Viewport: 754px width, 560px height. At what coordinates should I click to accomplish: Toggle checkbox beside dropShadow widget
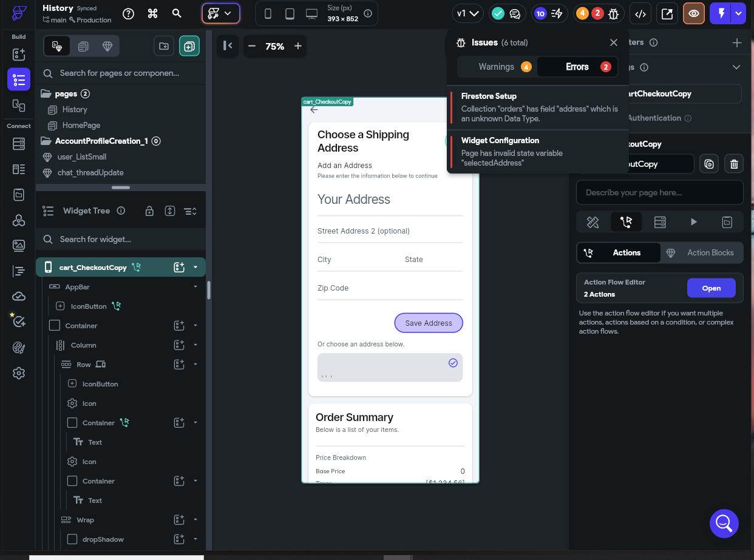72,539
